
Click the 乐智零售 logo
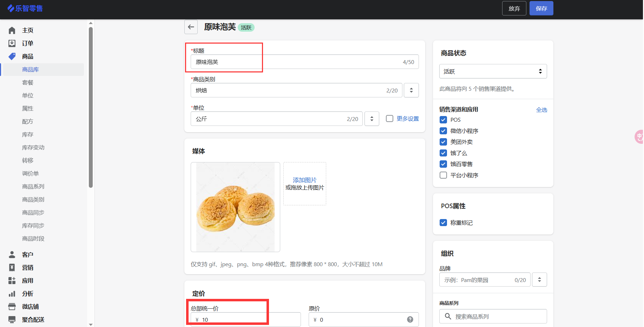tap(25, 8)
